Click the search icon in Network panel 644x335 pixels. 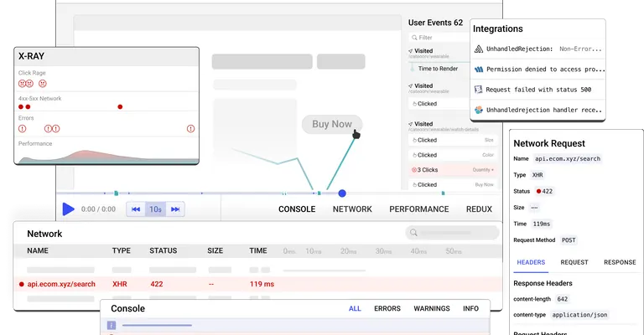tap(413, 234)
